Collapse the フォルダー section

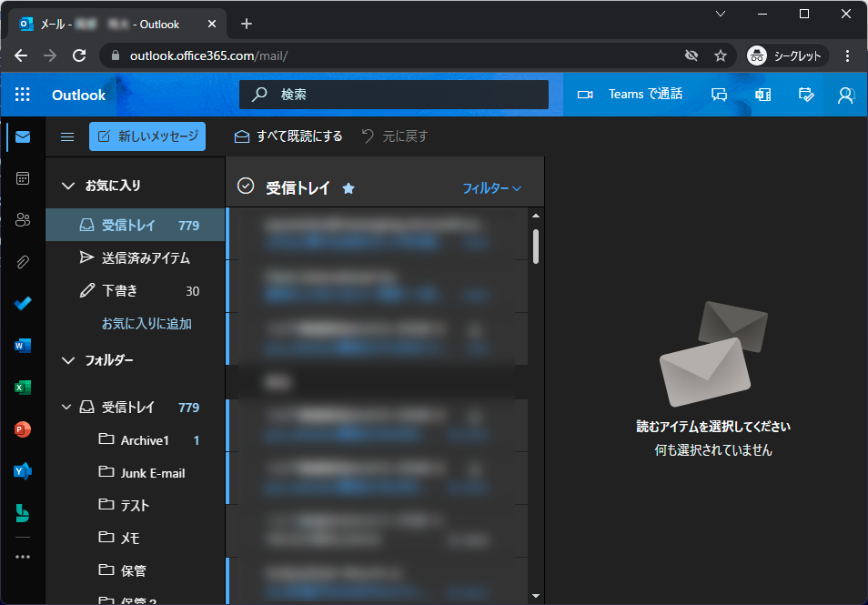point(68,360)
